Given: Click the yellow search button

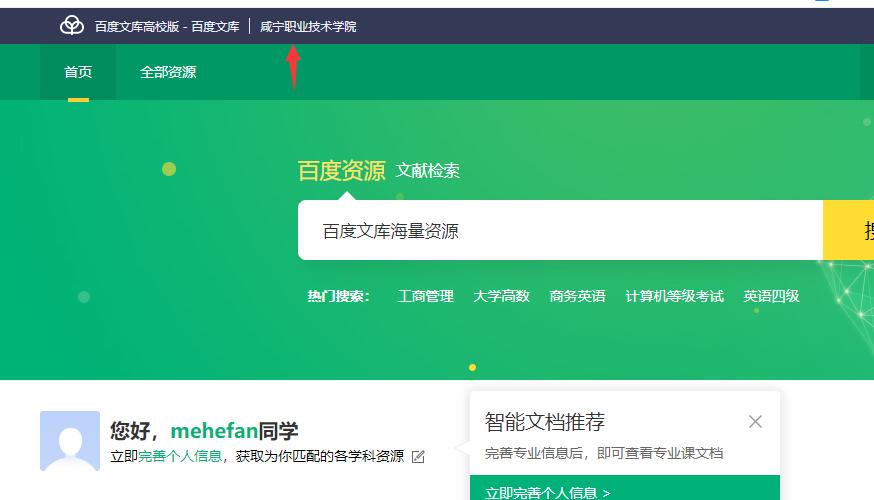Looking at the screenshot, I should [x=848, y=230].
